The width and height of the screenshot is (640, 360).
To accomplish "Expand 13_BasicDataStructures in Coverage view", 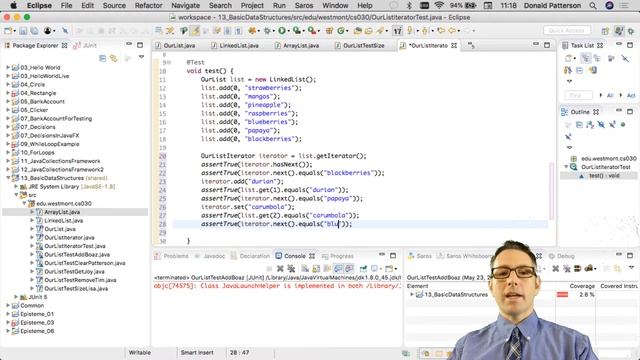I will pyautogui.click(x=412, y=294).
